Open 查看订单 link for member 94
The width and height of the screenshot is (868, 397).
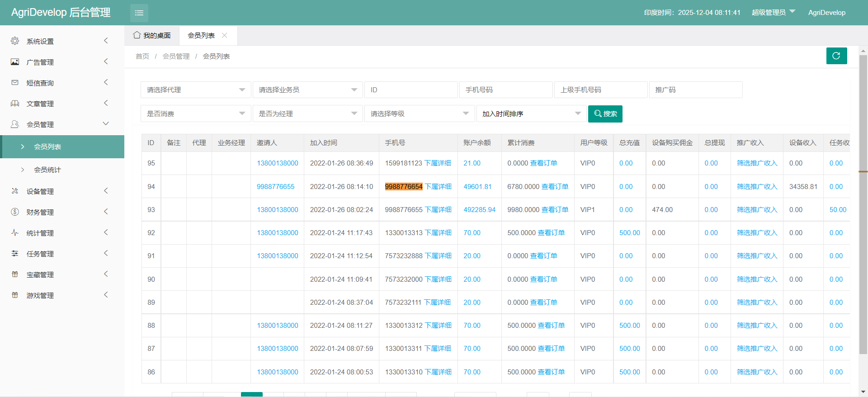tap(555, 187)
